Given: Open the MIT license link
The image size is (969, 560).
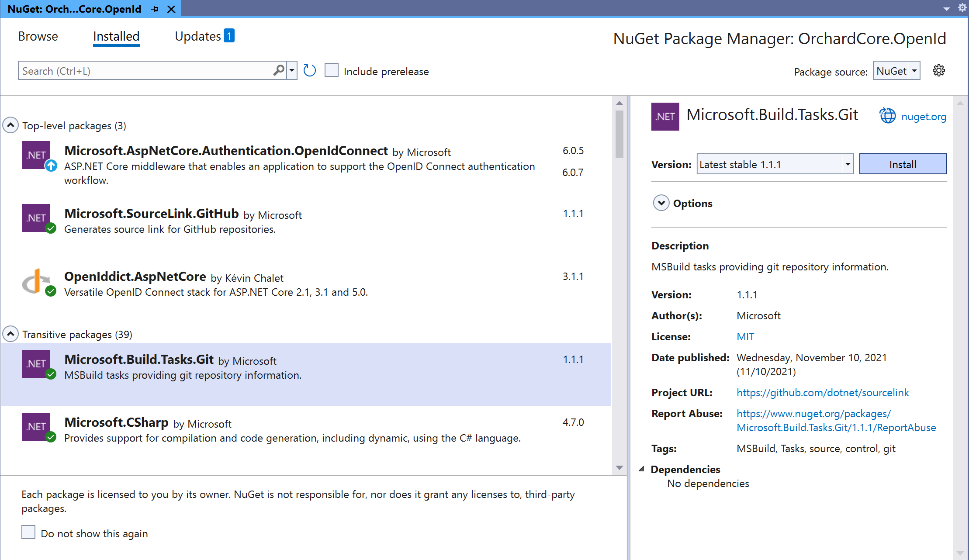Looking at the screenshot, I should tap(745, 336).
